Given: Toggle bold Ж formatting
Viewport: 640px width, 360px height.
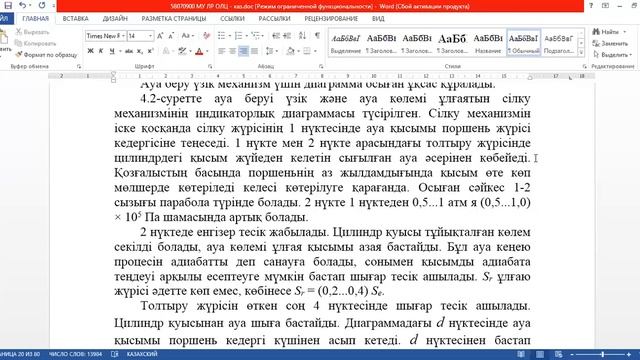Looking at the screenshot, I should [91, 51].
